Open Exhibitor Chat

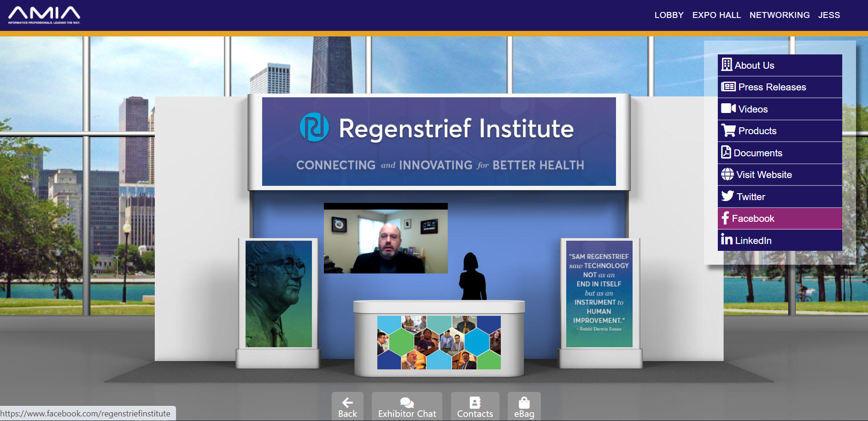[407, 406]
